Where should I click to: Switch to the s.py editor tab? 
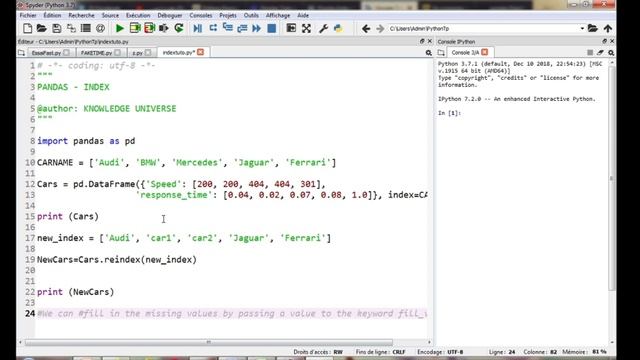(138, 53)
